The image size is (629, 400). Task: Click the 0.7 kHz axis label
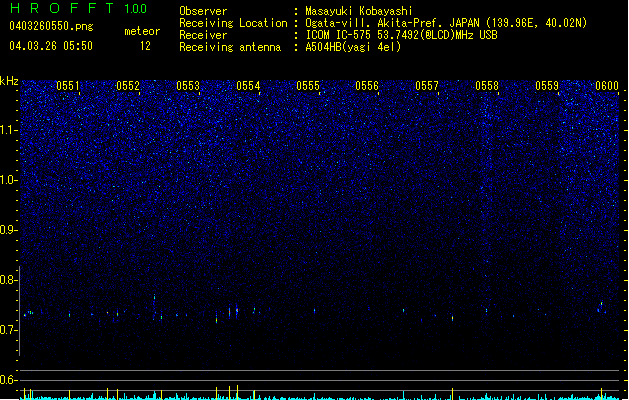pos(9,330)
